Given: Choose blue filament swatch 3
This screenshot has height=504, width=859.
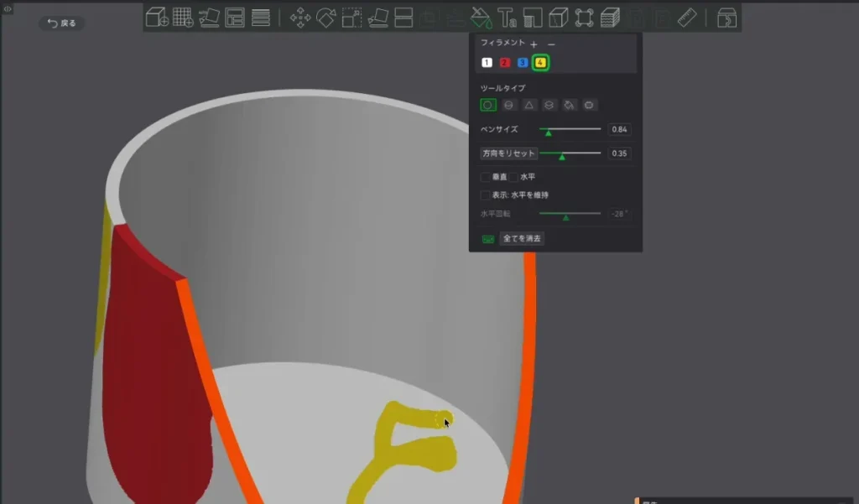Looking at the screenshot, I should [522, 62].
